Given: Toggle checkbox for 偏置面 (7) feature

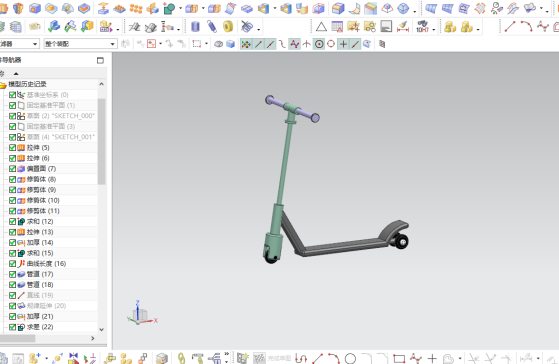Looking at the screenshot, I should pyautogui.click(x=12, y=169).
